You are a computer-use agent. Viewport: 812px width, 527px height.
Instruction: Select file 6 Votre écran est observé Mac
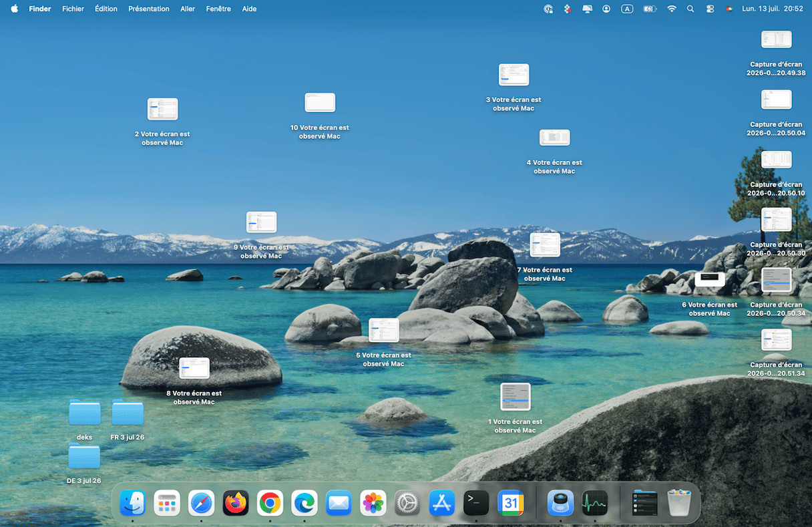[x=710, y=280]
